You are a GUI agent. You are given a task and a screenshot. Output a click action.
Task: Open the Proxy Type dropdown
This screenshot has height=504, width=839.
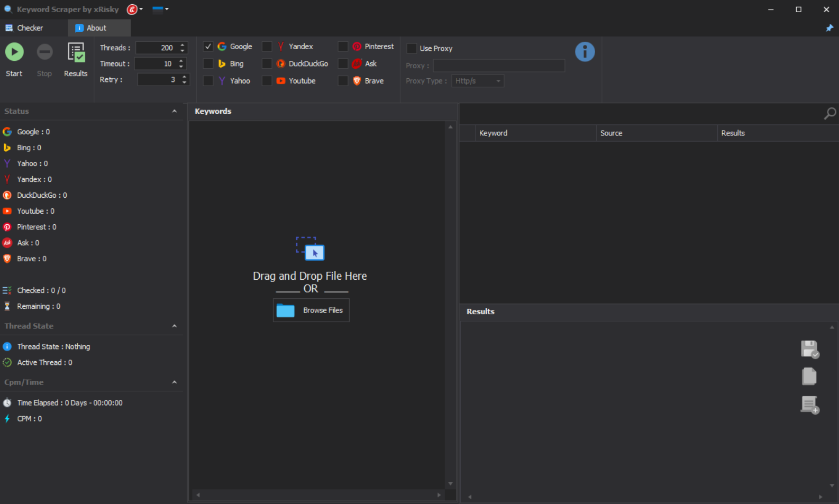click(x=478, y=81)
